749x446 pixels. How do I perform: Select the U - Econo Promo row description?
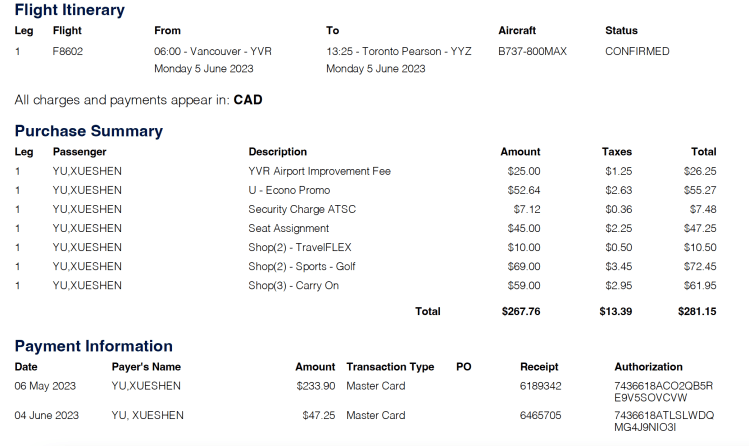[289, 190]
